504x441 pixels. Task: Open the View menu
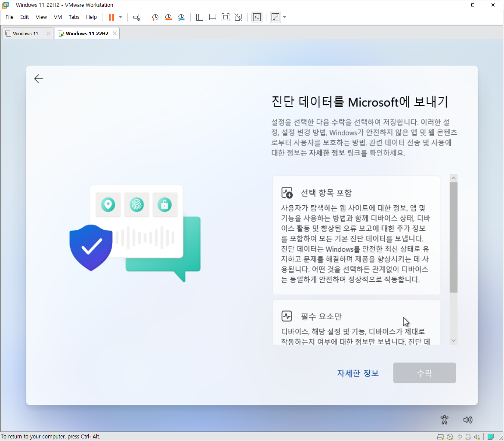click(x=41, y=17)
